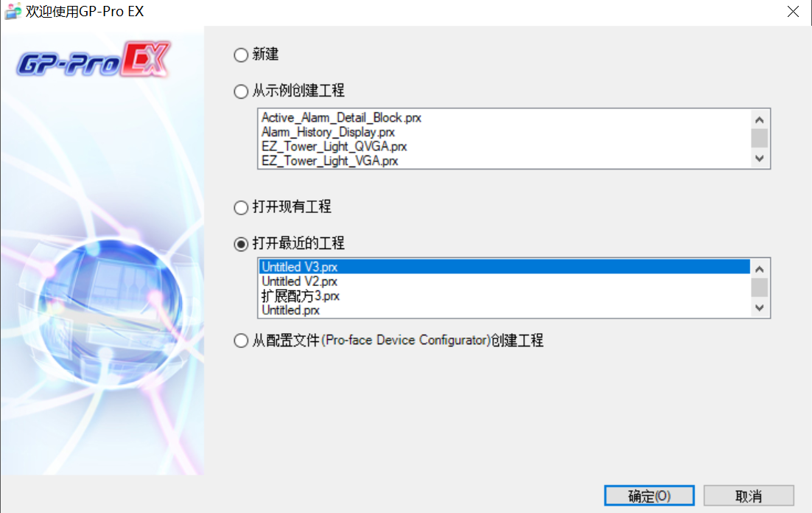Click the recent projects scrollbar thumb
This screenshot has width=812, height=513.
759,287
